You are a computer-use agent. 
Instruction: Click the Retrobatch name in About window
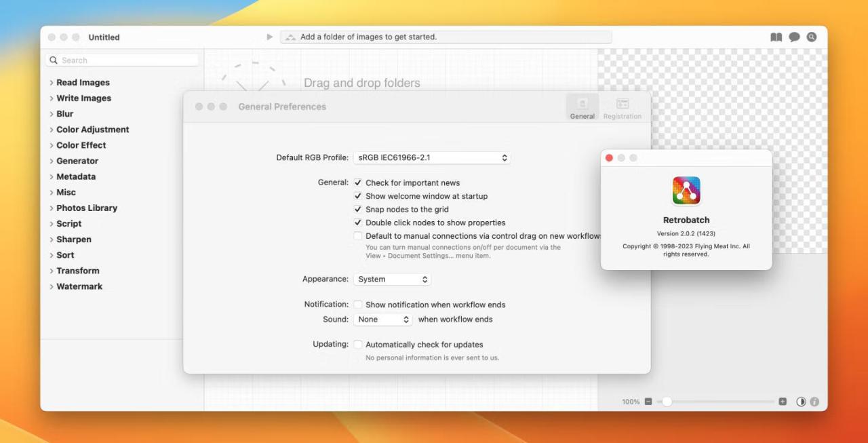tap(686, 220)
